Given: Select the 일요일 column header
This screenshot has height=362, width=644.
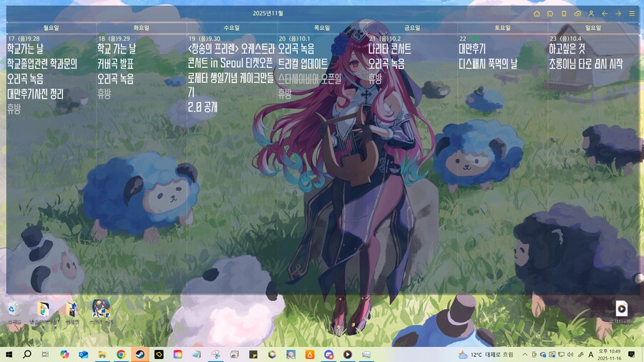Looking at the screenshot, I should [592, 27].
